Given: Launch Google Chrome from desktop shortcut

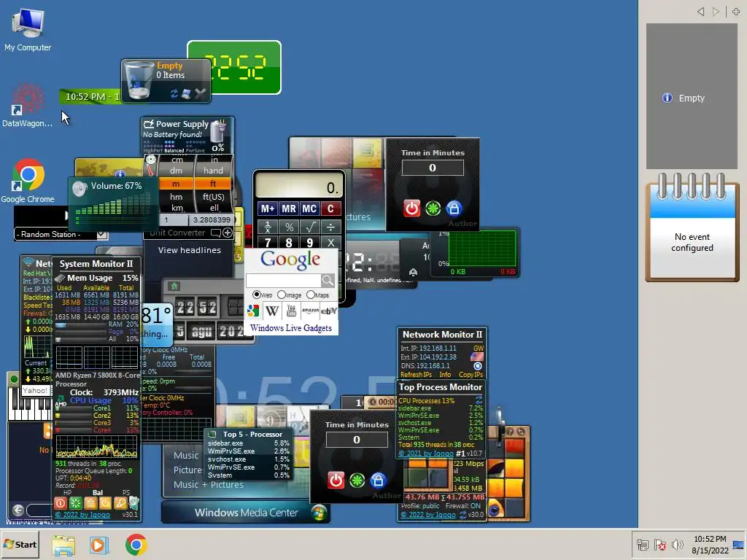Looking at the screenshot, I should click(28, 181).
